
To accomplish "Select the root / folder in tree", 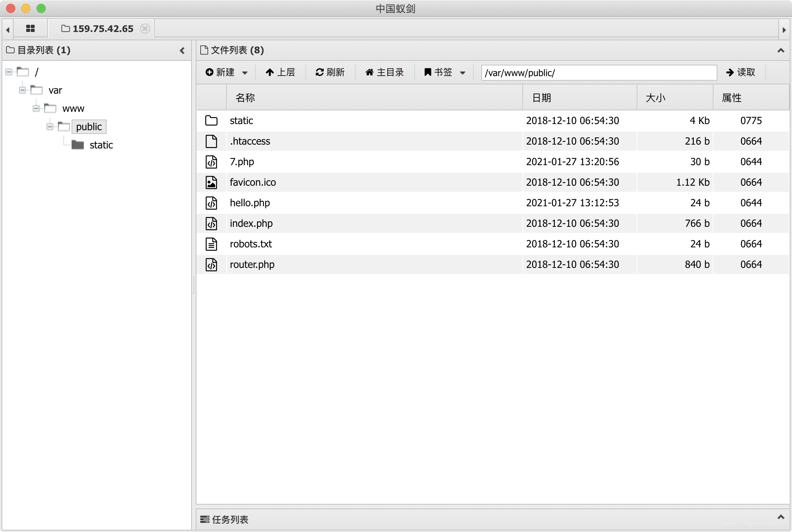I will pos(37,72).
